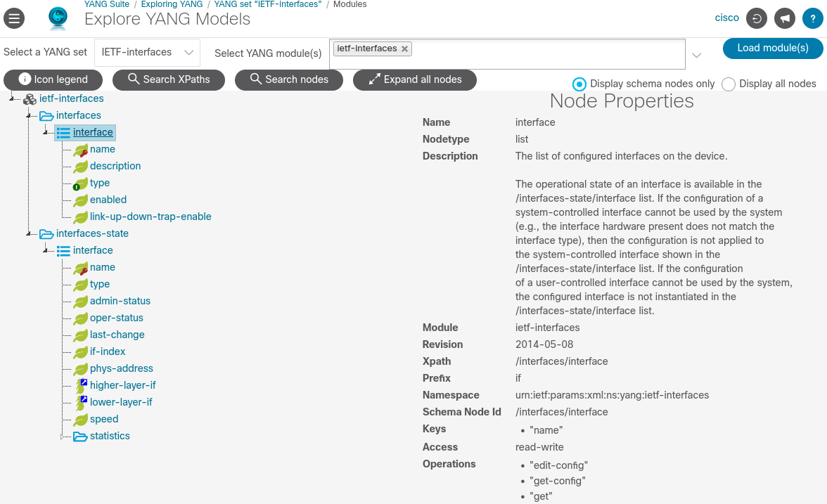Select Display all nodes radio button
827x504 pixels.
point(729,84)
